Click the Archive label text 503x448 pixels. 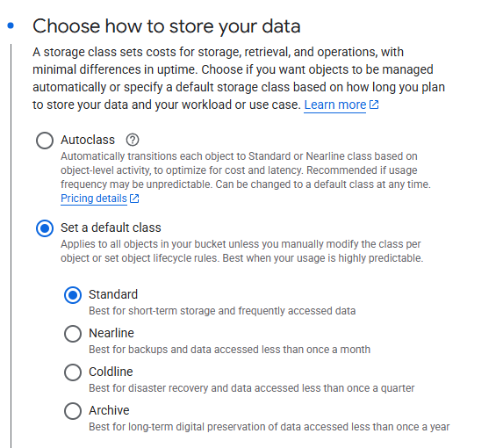(109, 410)
